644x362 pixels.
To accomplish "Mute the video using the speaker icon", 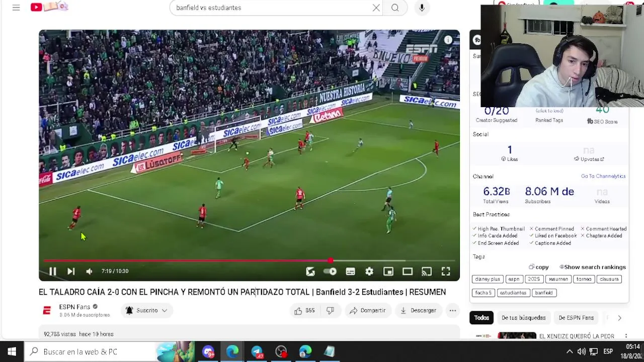I will click(x=89, y=271).
